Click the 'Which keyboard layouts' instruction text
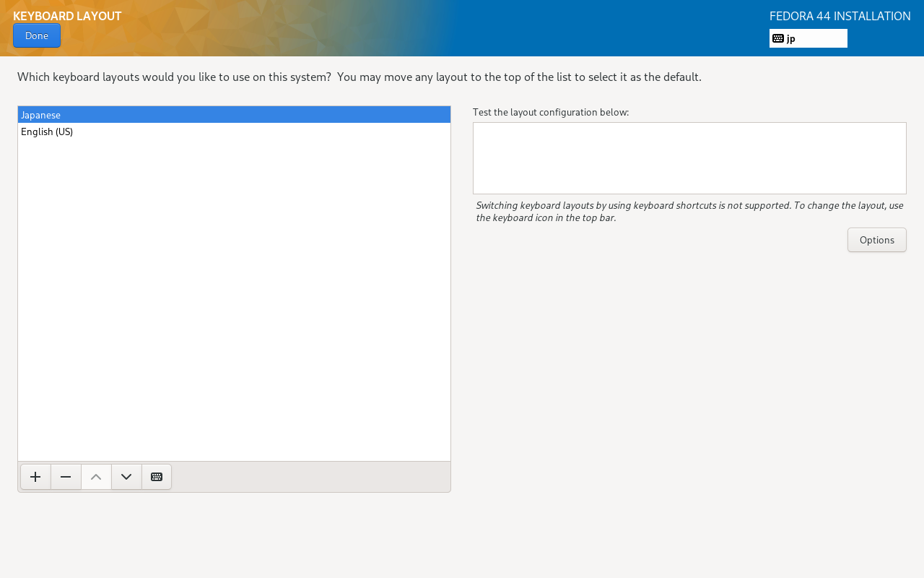This screenshot has width=924, height=578. [359, 77]
